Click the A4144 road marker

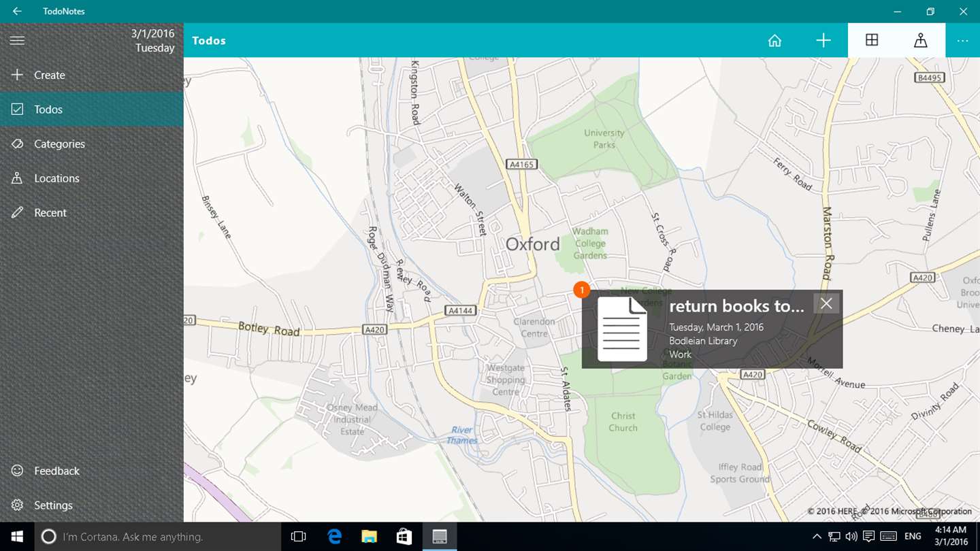pyautogui.click(x=459, y=311)
